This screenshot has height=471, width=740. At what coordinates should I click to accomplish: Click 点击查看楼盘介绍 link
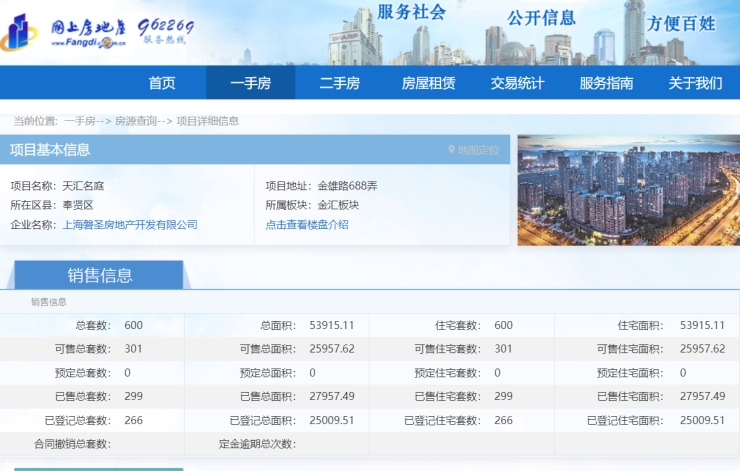[x=307, y=225]
